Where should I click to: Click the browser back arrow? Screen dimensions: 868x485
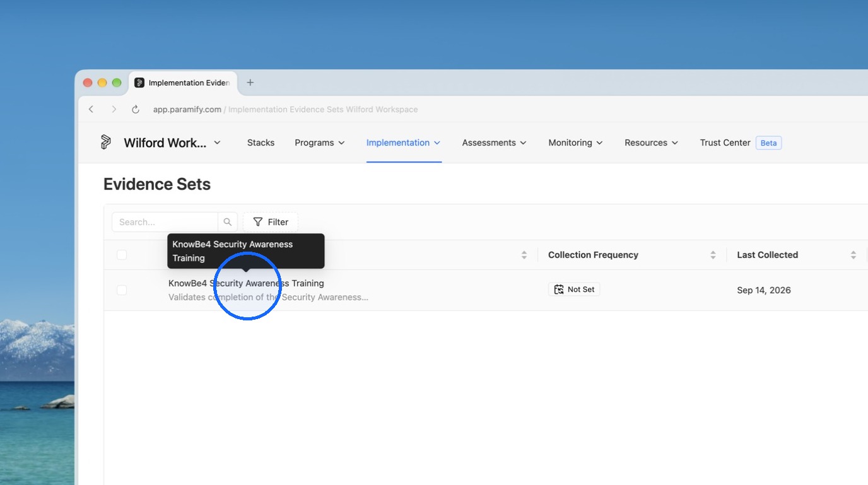pos(91,109)
